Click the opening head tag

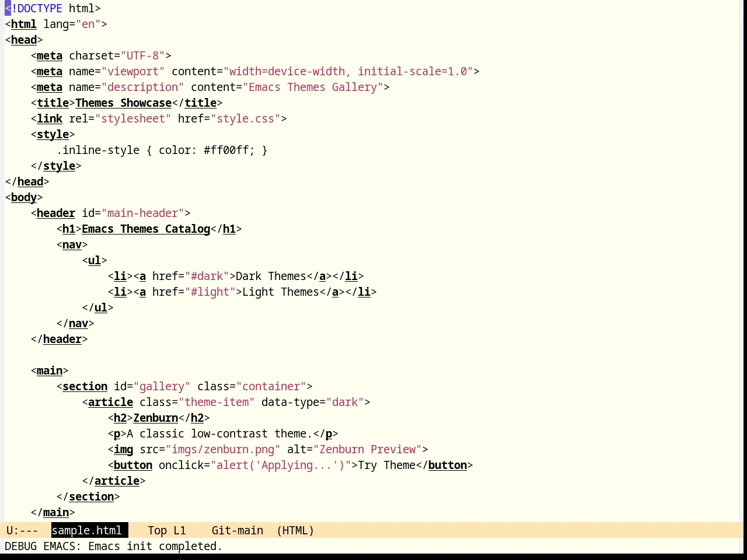pyautogui.click(x=24, y=40)
